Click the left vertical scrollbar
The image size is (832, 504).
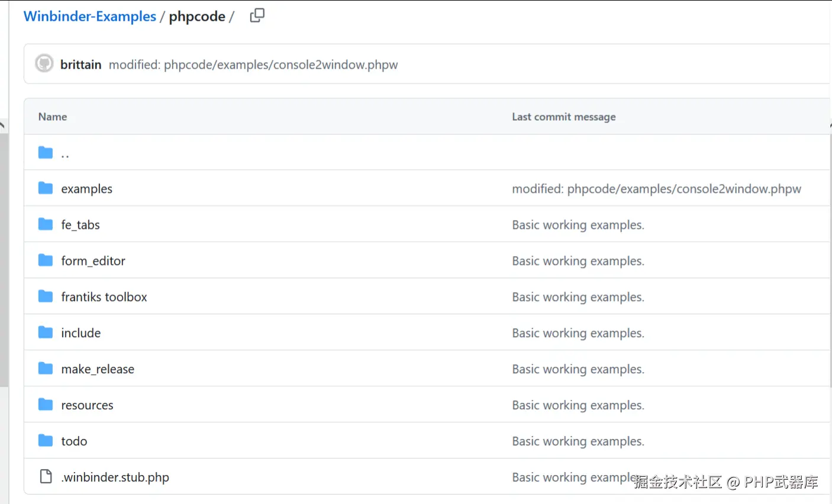[x=4, y=259]
